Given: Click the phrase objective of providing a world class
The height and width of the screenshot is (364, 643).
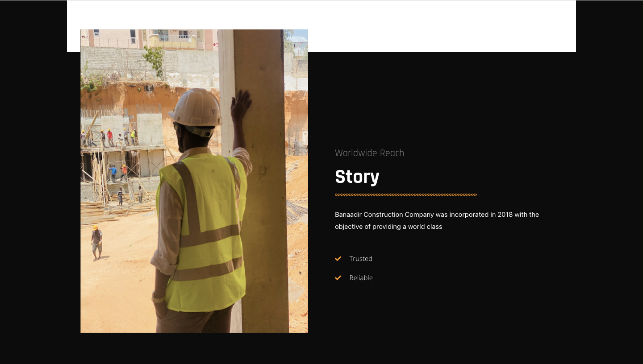Looking at the screenshot, I should tap(388, 227).
